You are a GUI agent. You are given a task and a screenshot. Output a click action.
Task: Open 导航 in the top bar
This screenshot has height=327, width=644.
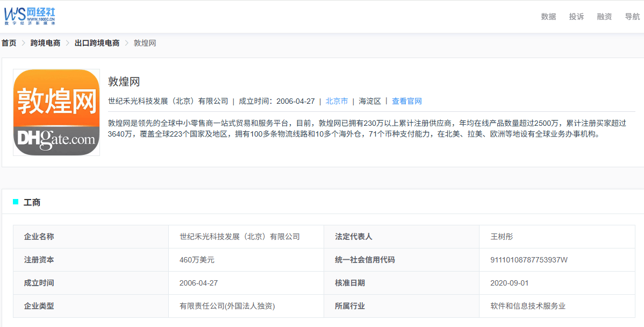point(632,17)
